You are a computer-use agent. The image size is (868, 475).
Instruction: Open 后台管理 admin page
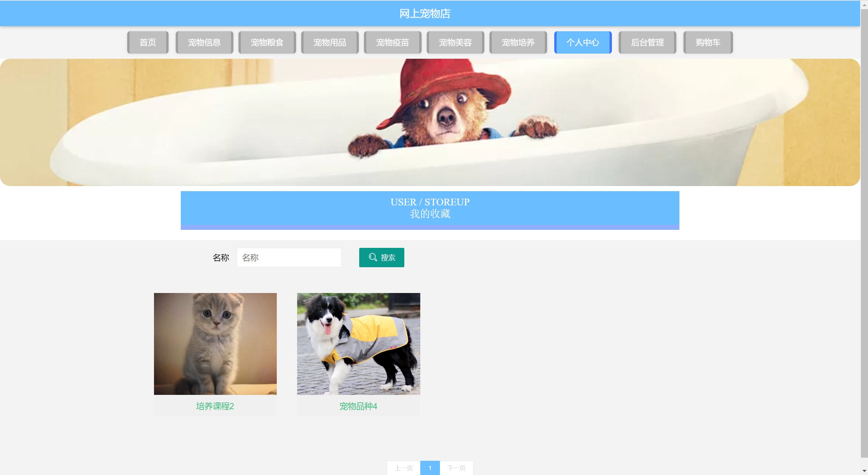point(647,42)
